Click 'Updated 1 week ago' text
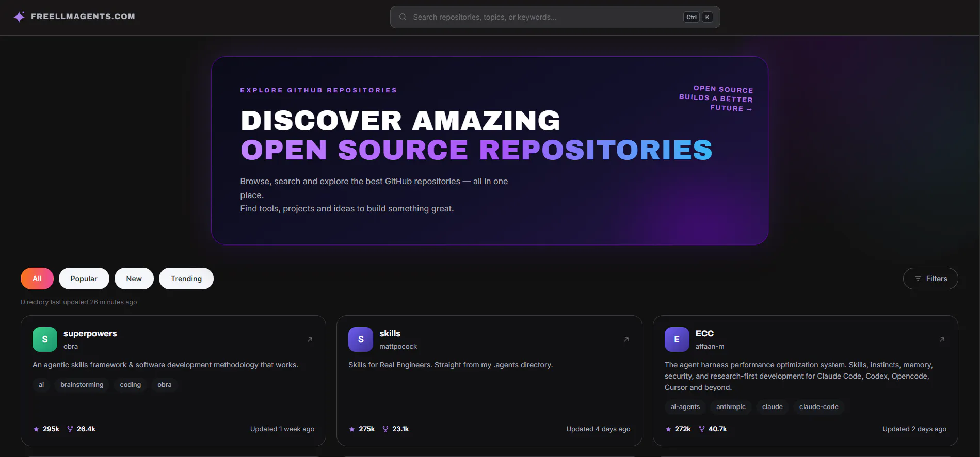The height and width of the screenshot is (457, 980). pos(282,429)
